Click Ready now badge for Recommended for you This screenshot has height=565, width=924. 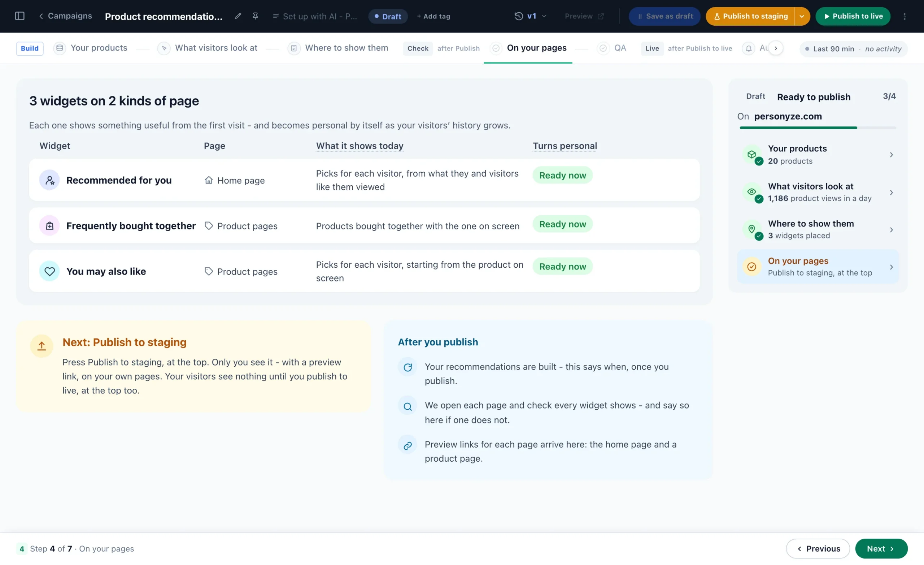click(x=562, y=175)
